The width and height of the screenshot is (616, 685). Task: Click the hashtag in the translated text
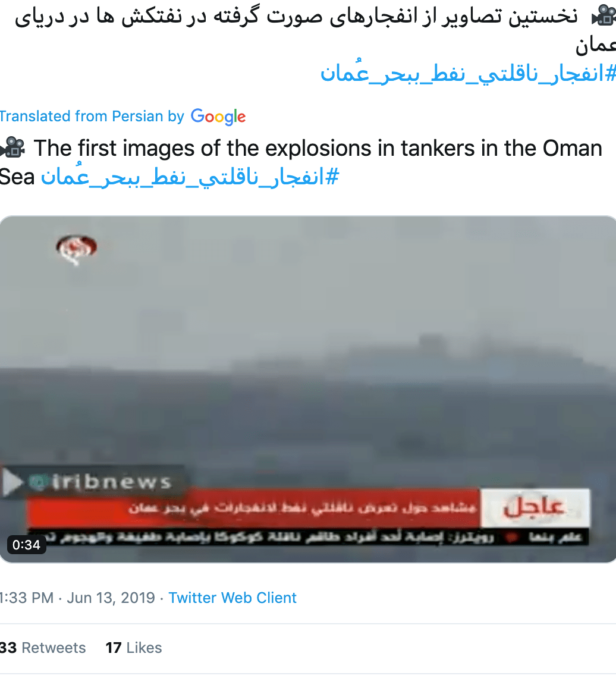[x=190, y=177]
